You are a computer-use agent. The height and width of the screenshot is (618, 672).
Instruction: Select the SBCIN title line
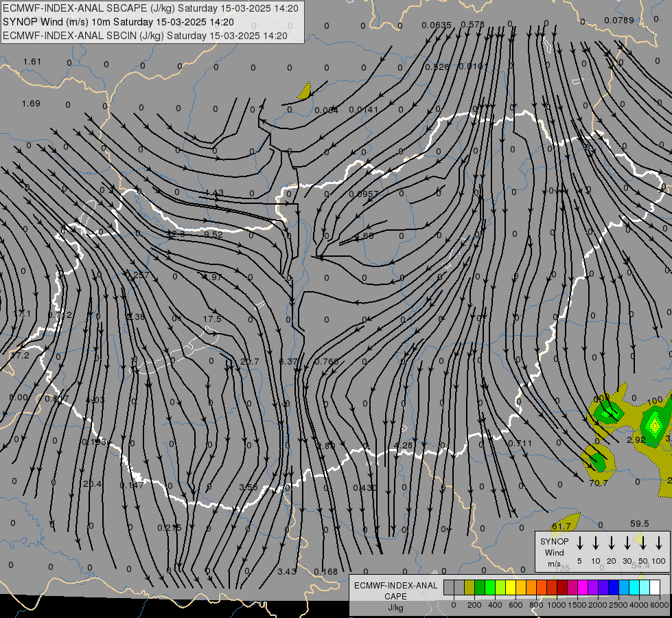click(x=145, y=36)
